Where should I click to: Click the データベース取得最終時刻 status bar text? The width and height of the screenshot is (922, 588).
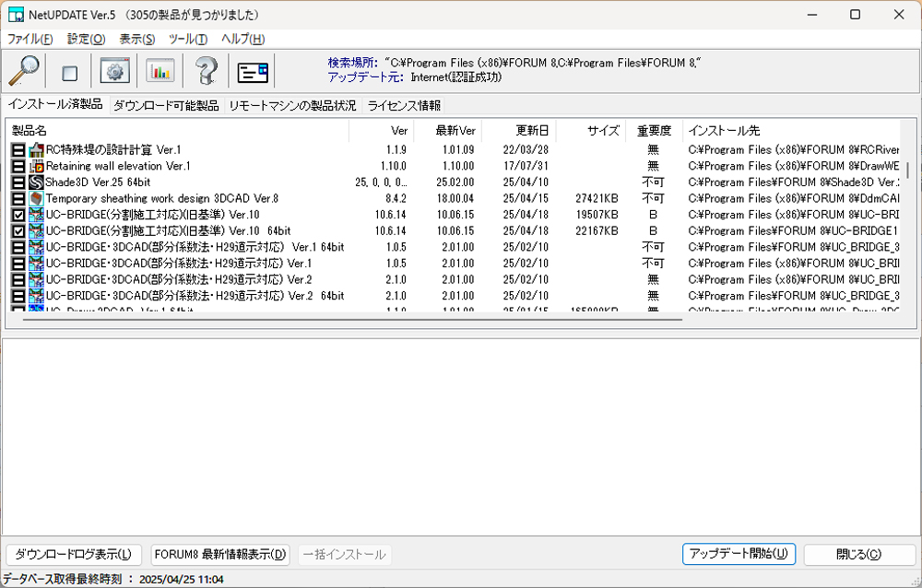[112, 579]
